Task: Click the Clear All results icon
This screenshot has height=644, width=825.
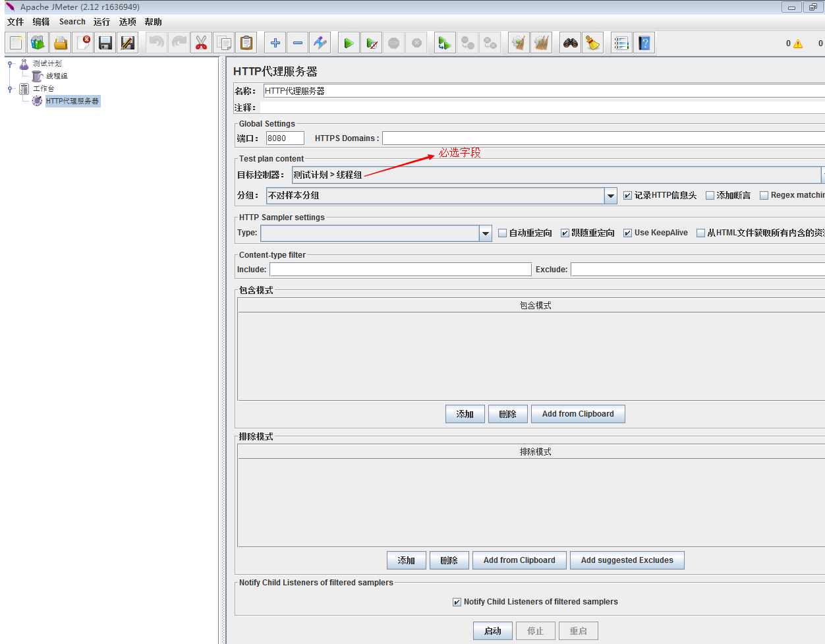Action: click(x=542, y=43)
